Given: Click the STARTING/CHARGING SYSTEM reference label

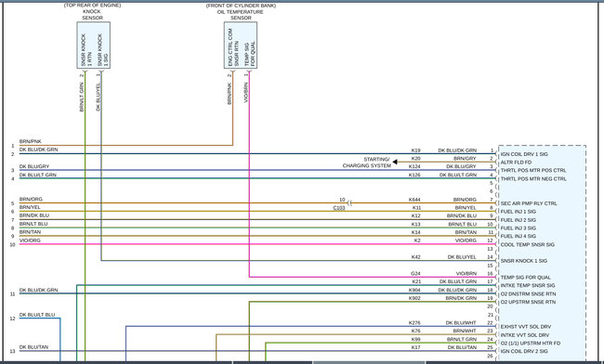Looking at the screenshot, I should click(x=366, y=162).
